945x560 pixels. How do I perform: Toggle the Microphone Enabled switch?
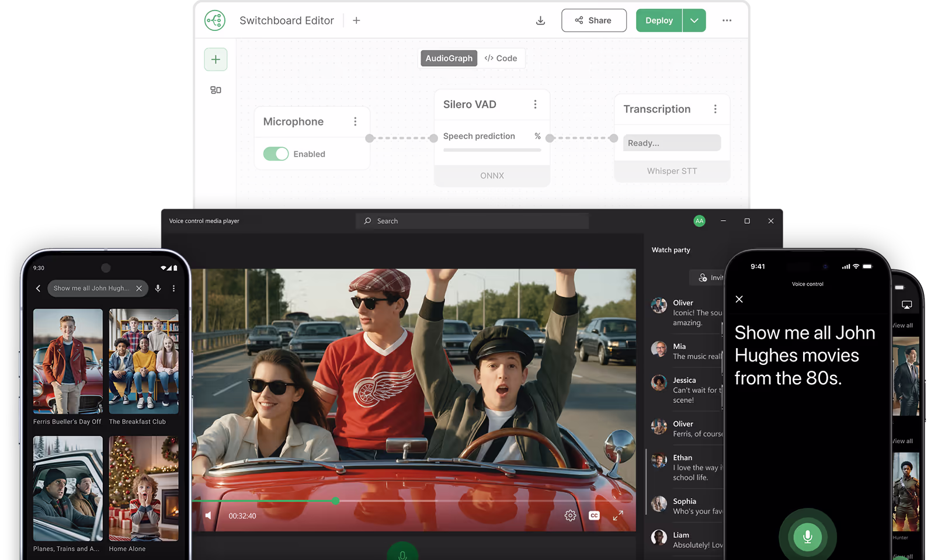276,154
